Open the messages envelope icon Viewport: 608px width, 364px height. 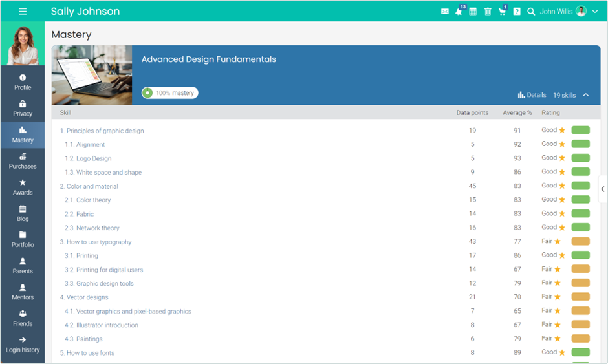click(x=445, y=12)
